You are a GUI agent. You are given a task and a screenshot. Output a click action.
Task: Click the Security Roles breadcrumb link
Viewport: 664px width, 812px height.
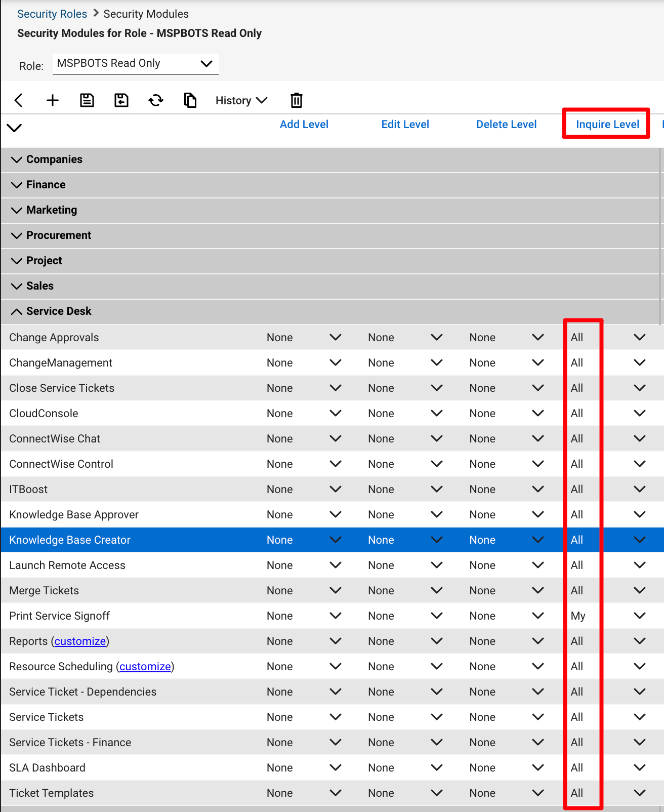click(52, 14)
